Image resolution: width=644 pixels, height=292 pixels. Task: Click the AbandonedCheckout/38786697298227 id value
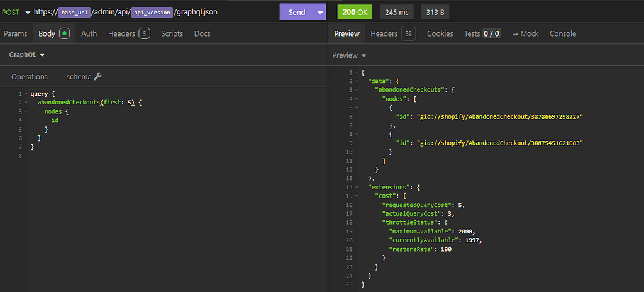pos(500,117)
